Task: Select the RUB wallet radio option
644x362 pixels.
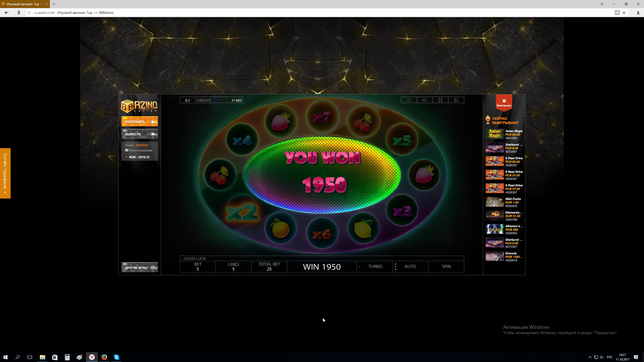Action: point(126,157)
